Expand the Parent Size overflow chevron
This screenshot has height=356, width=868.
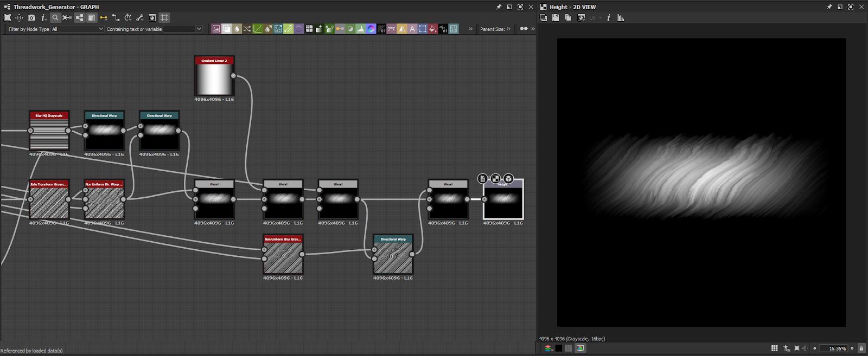coord(508,29)
